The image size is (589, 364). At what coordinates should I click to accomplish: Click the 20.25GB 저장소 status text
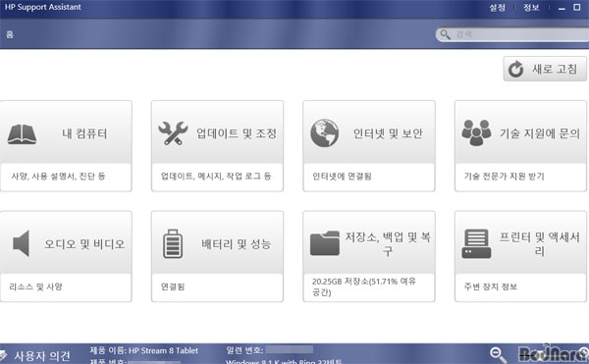tap(364, 286)
